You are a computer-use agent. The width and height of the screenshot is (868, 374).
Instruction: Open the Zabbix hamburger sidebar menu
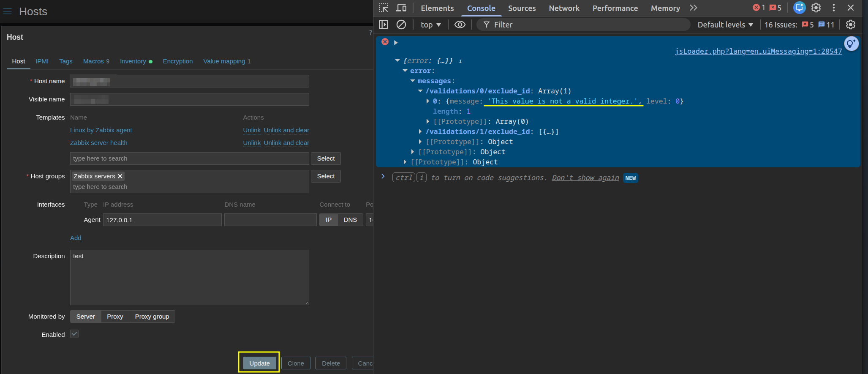pyautogui.click(x=8, y=11)
